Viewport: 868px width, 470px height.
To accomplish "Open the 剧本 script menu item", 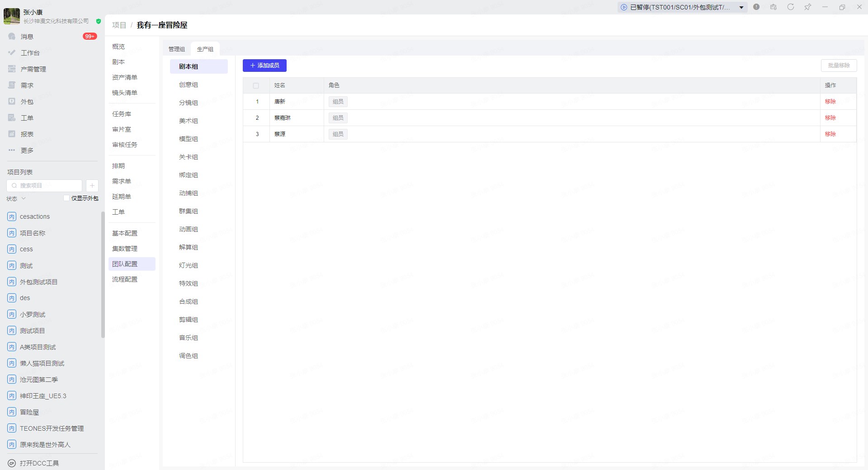I will point(118,62).
